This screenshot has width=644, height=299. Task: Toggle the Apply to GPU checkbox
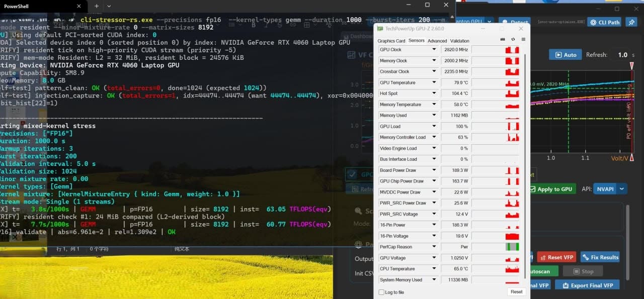point(532,189)
